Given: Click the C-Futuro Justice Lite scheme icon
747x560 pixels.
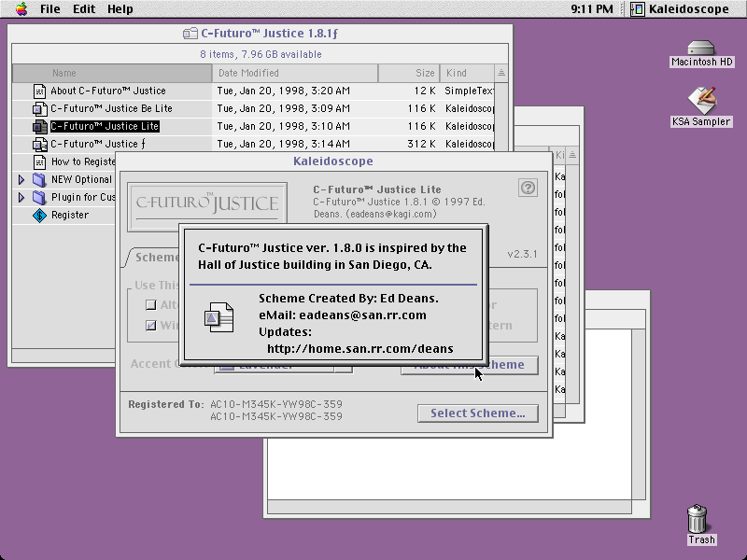Looking at the screenshot, I should click(39, 126).
